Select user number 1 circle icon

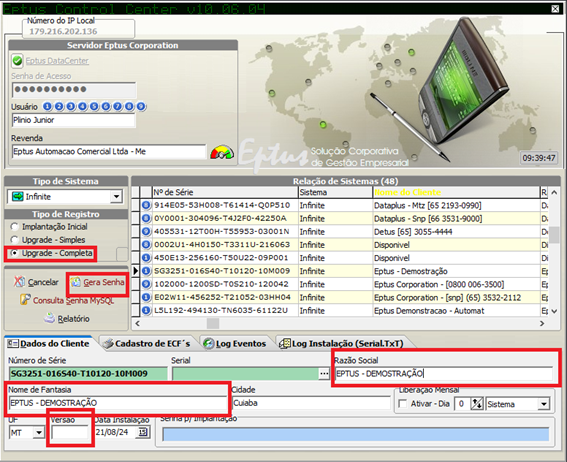[x=47, y=106]
